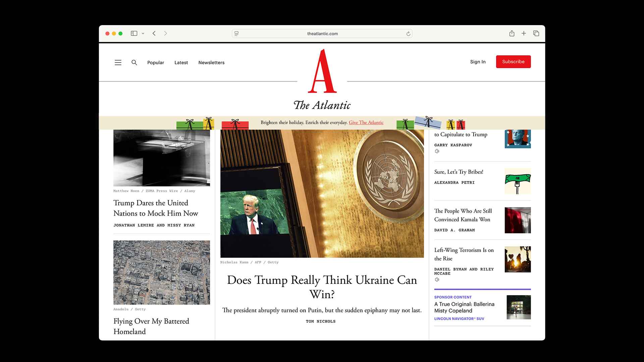Screen dimensions: 644x362
Task: Click author Tom Nichols byline
Action: 321,321
